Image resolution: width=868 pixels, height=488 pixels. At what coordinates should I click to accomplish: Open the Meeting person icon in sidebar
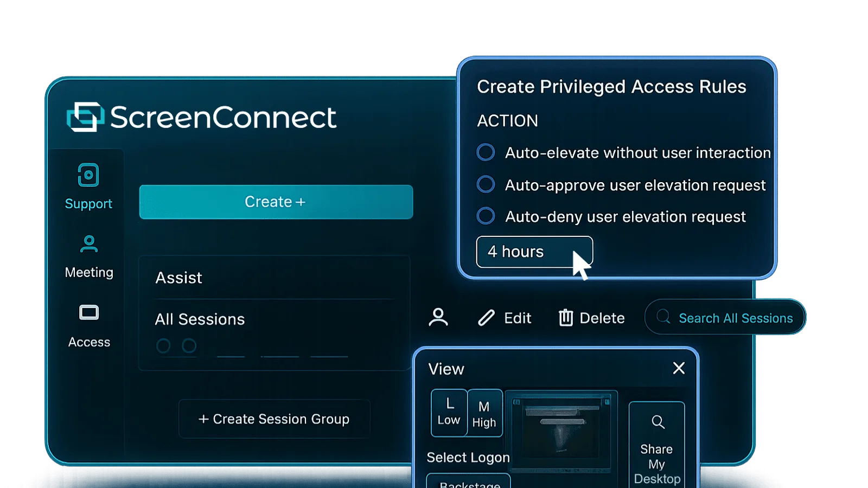pyautogui.click(x=89, y=244)
